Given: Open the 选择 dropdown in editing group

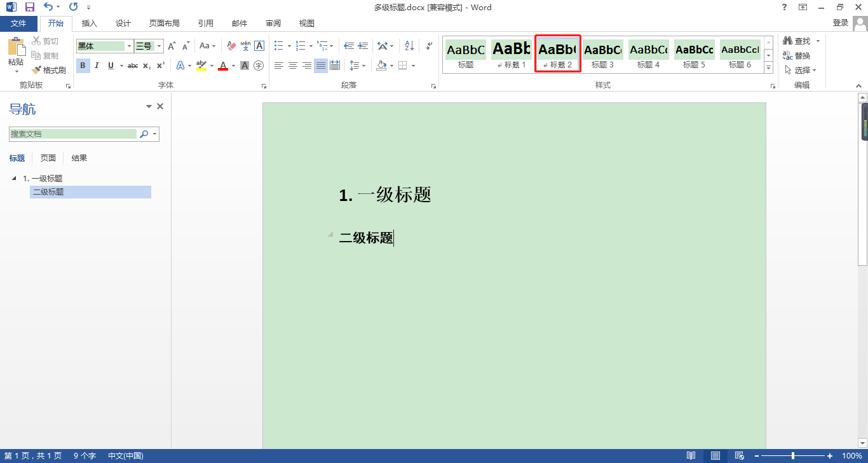Looking at the screenshot, I should tap(800, 70).
